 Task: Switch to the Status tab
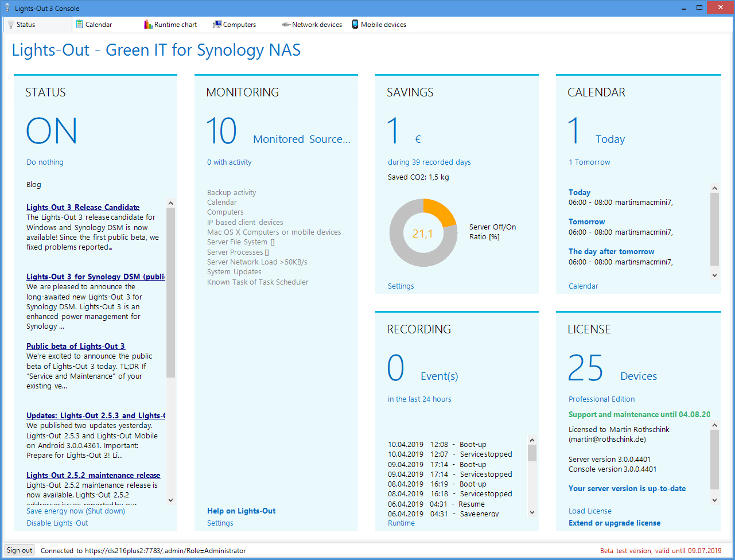point(37,25)
